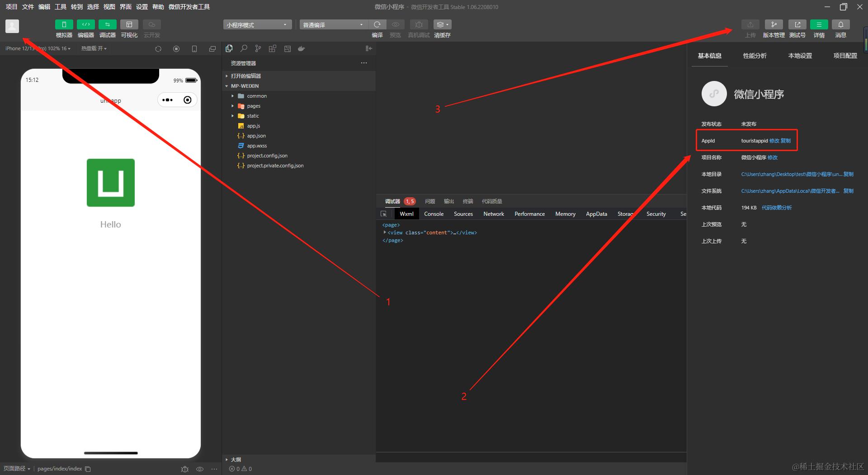Switch to the 输出 (Output) tab
868x475 pixels.
pyautogui.click(x=449, y=201)
